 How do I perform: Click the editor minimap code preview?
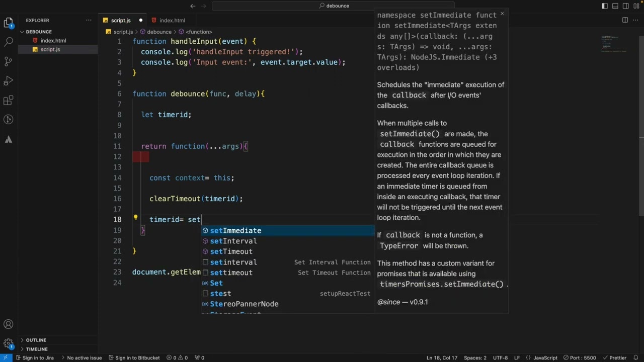click(x=614, y=44)
